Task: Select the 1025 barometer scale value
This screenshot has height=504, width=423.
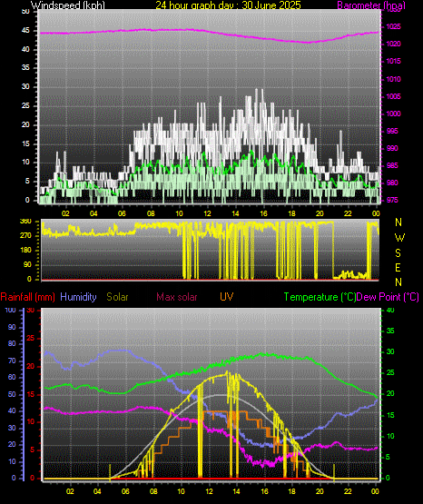Action: pos(393,26)
